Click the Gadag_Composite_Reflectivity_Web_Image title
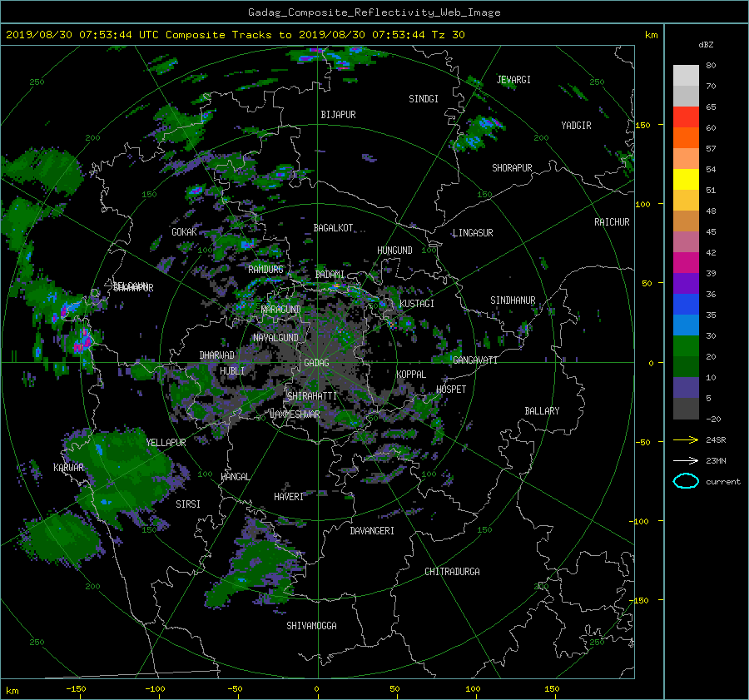Viewport: 749px width, 700px height. [374, 12]
